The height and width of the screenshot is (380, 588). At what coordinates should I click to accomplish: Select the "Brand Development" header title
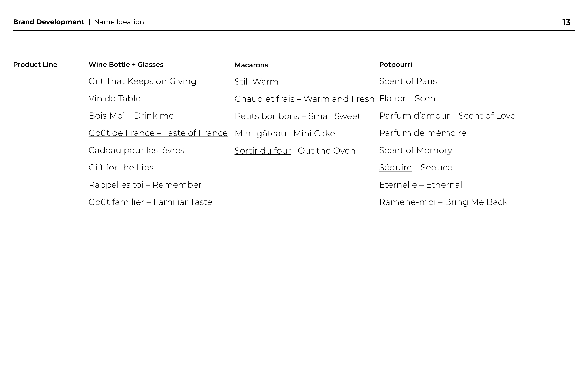coord(48,22)
